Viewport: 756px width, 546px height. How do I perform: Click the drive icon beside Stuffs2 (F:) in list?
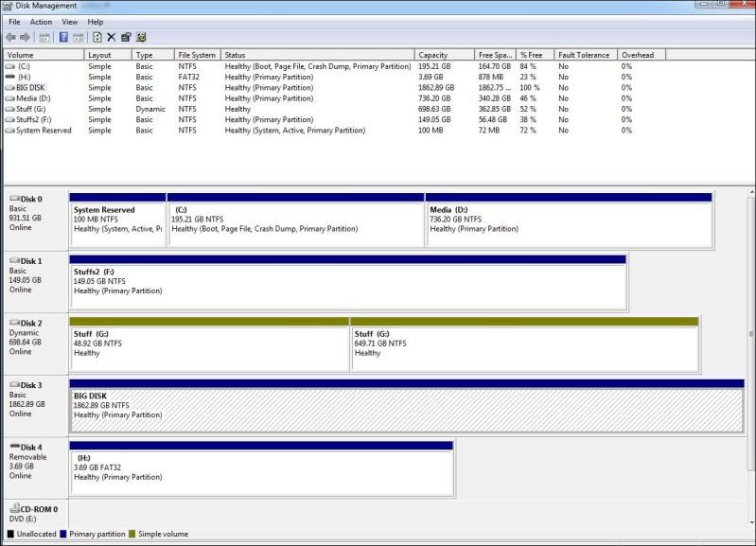(x=10, y=119)
